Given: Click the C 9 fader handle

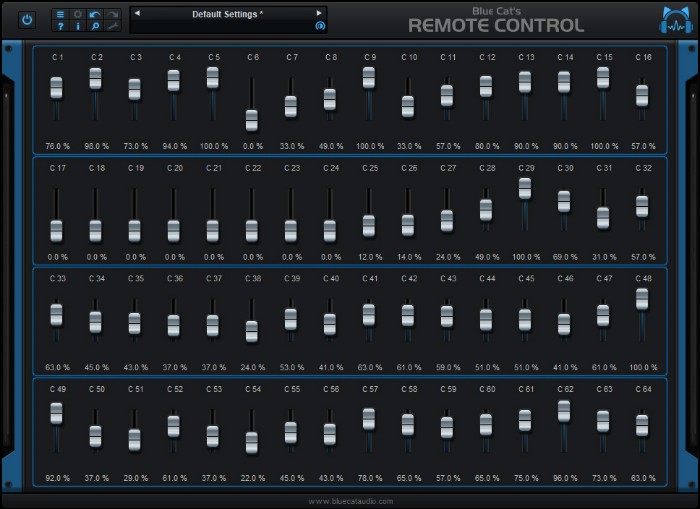Looking at the screenshot, I should tap(369, 78).
